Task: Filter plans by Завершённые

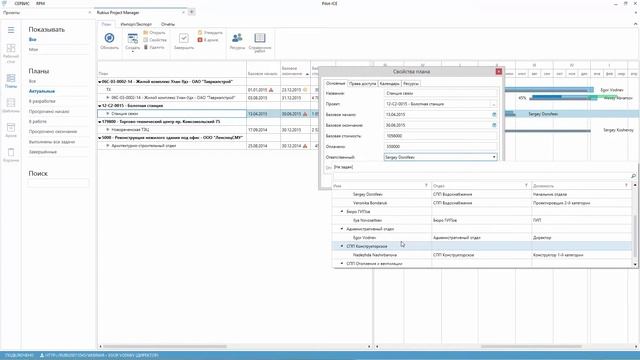Action: point(43,152)
